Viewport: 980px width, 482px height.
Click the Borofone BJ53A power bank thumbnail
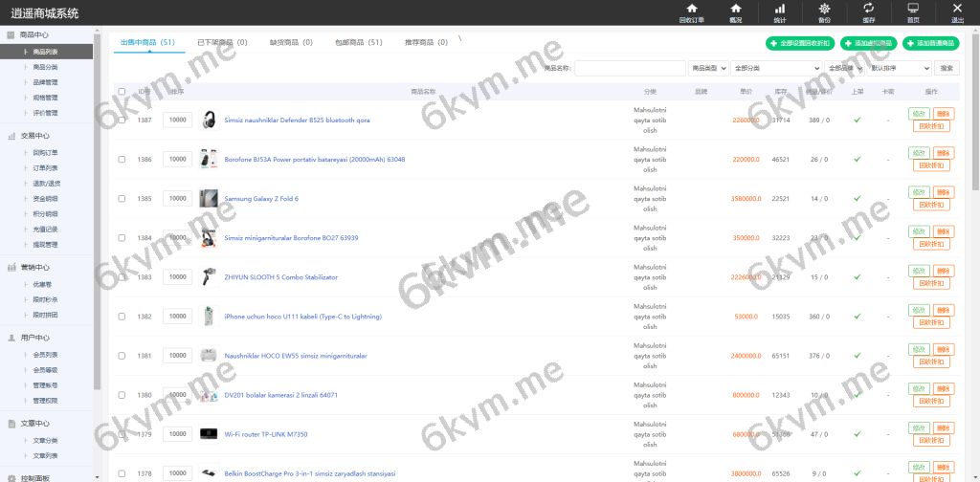pyautogui.click(x=209, y=159)
